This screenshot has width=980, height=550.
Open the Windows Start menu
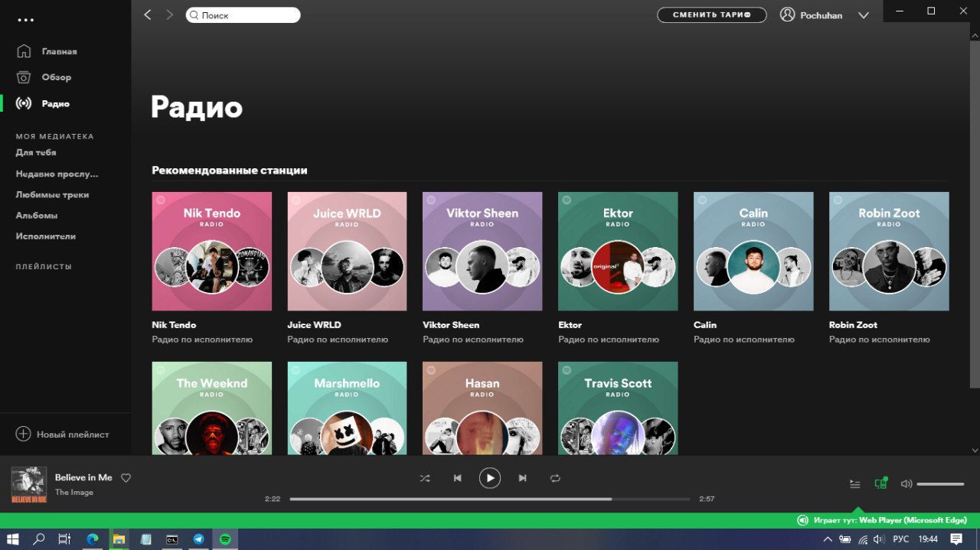pos(13,539)
